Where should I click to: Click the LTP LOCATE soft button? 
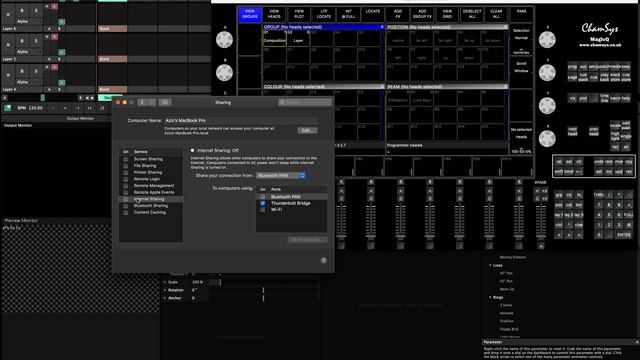[324, 14]
